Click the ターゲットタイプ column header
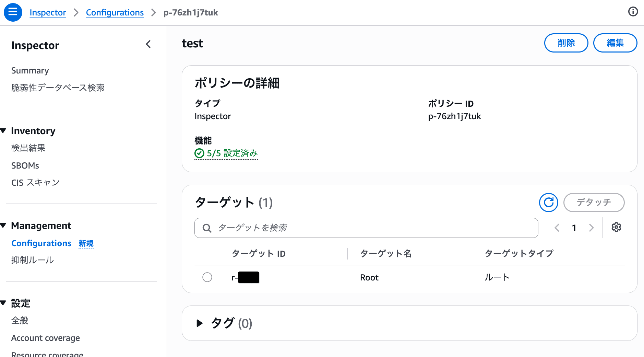This screenshot has width=644, height=357. point(519,254)
